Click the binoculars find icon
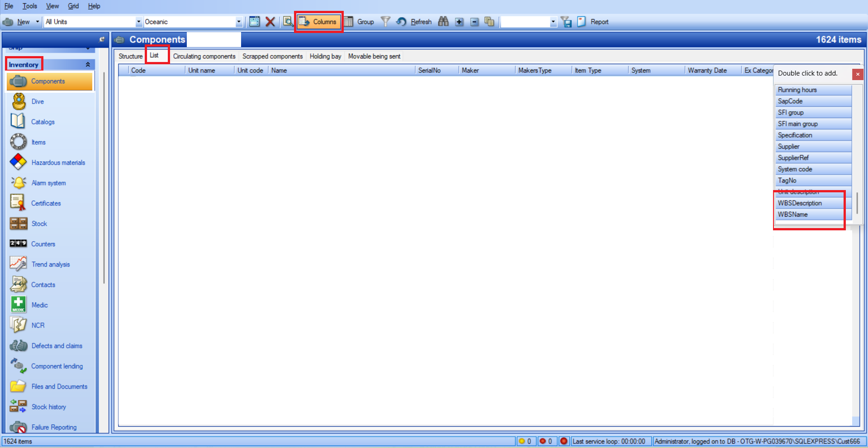The height and width of the screenshot is (448, 868). 443,22
